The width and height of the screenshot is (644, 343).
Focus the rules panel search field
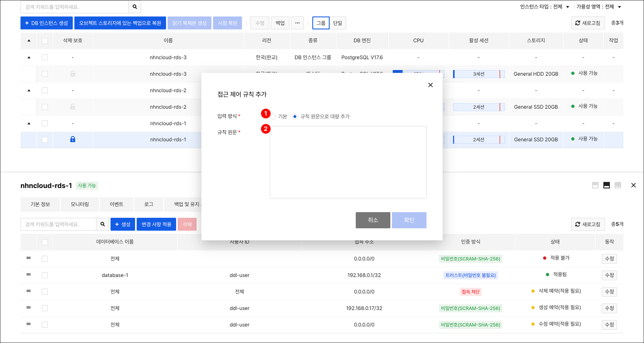(x=58, y=224)
